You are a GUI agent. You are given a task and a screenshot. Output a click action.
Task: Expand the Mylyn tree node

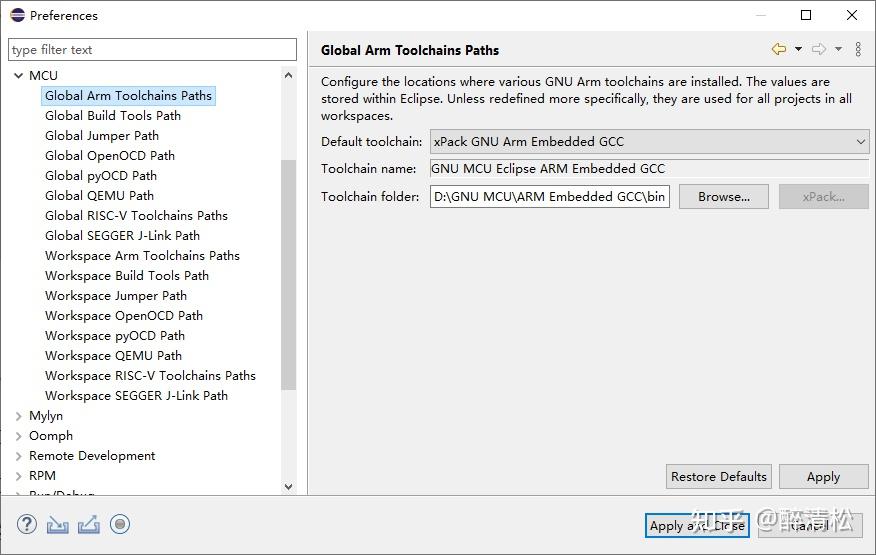19,416
